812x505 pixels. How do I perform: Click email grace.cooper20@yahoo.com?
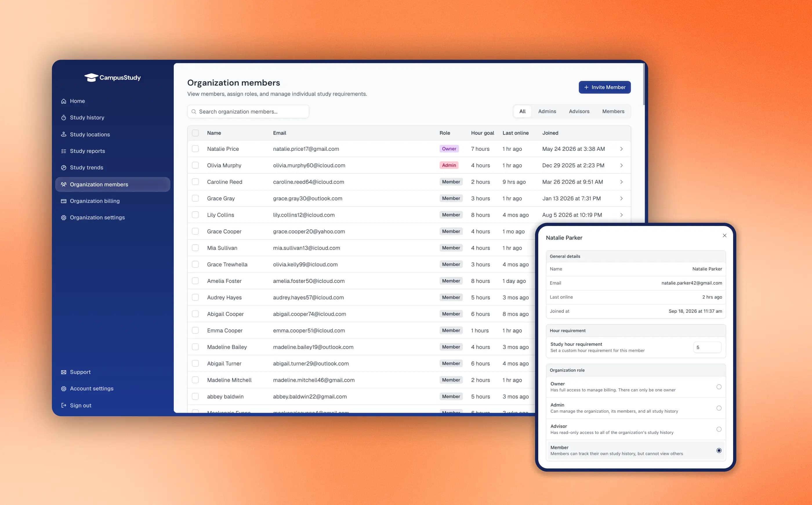pyautogui.click(x=309, y=231)
